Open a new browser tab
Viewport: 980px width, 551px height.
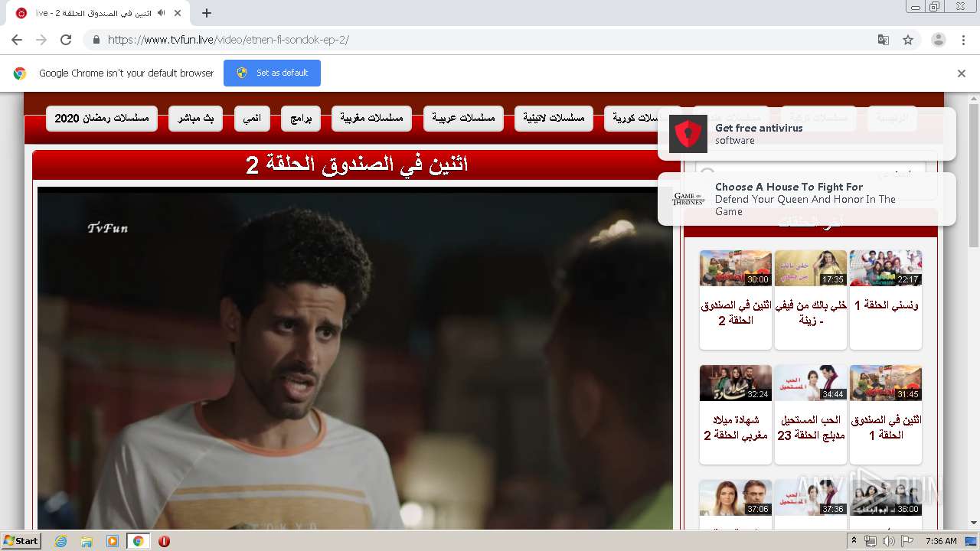[206, 13]
